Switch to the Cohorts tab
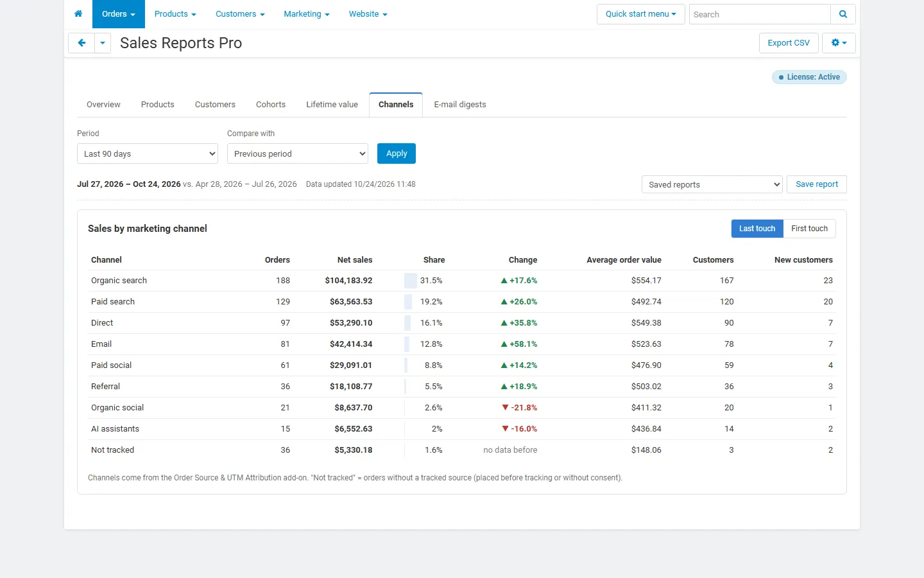This screenshot has width=924, height=578. (x=271, y=105)
